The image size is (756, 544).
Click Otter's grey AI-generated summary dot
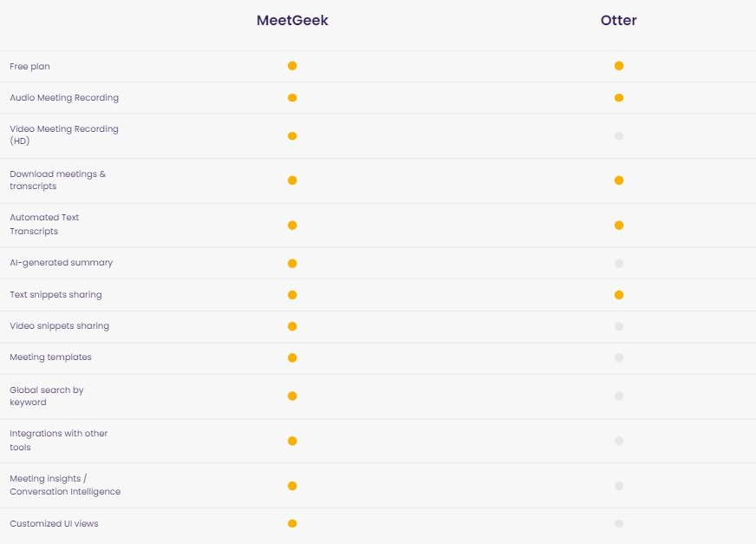(619, 263)
